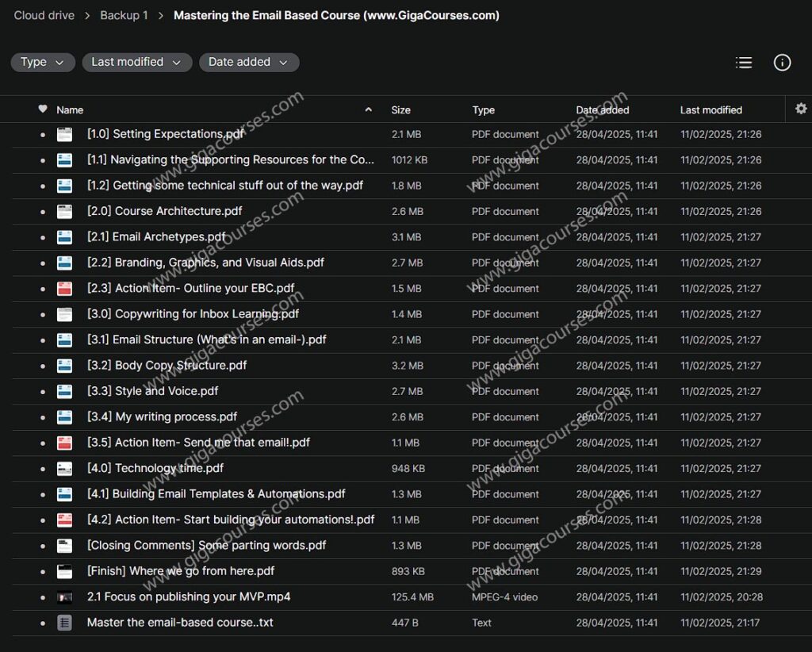The height and width of the screenshot is (652, 812).
Task: Sort files by the Size column
Action: click(x=399, y=109)
